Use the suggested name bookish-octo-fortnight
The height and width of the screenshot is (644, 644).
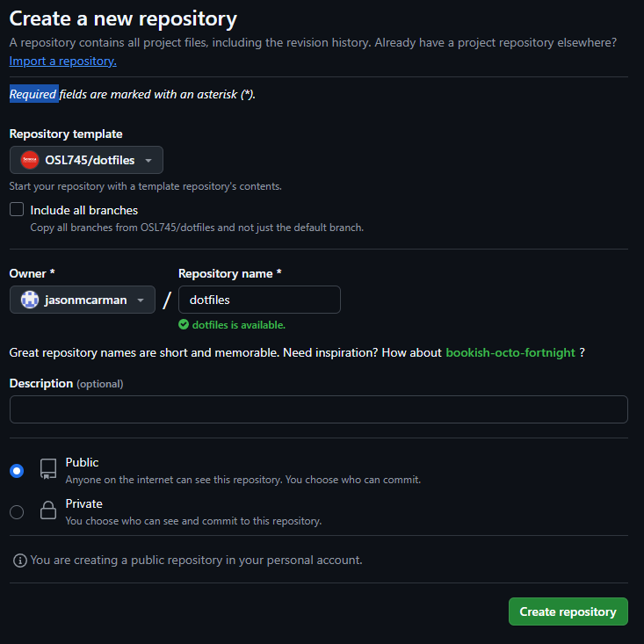click(x=510, y=352)
